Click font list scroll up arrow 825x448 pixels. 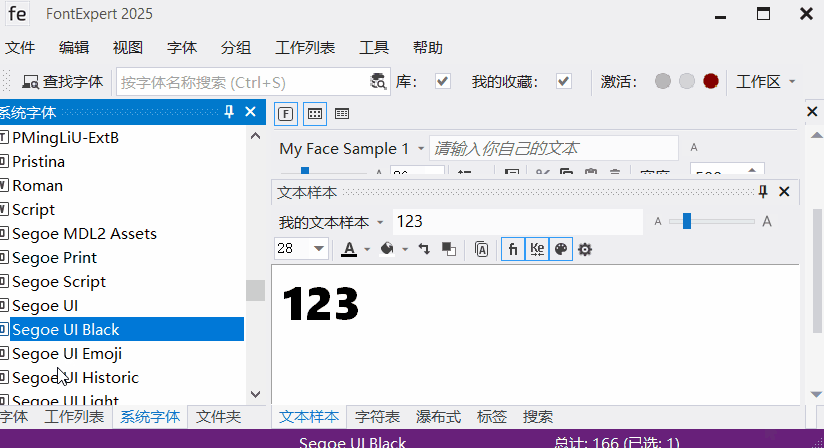(x=255, y=136)
